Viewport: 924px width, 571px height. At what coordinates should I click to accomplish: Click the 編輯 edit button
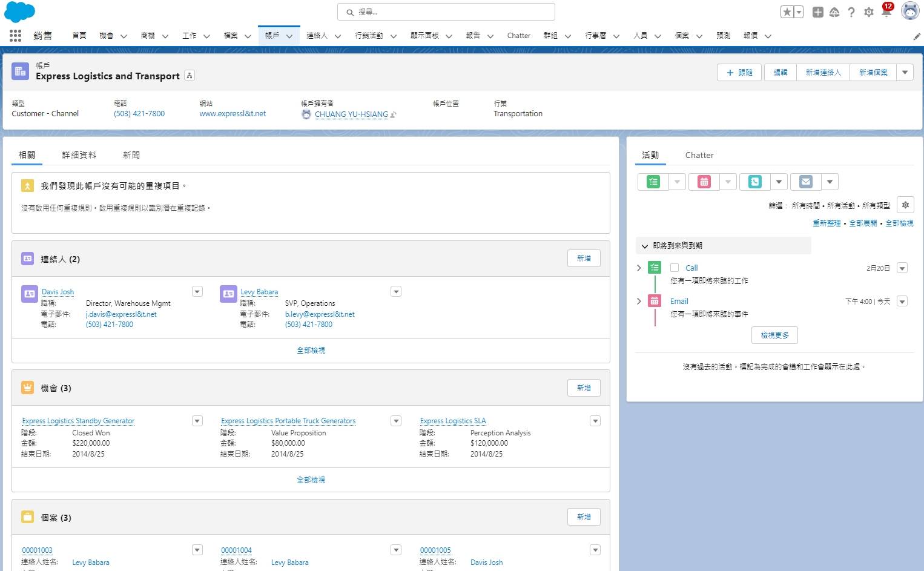pos(780,72)
